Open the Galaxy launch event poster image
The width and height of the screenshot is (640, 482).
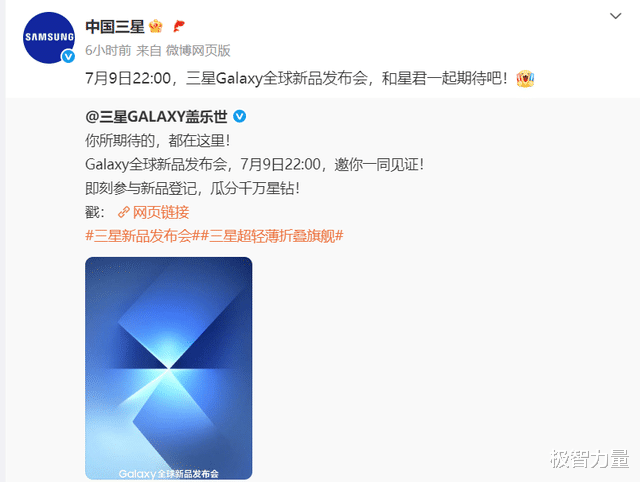click(x=169, y=368)
